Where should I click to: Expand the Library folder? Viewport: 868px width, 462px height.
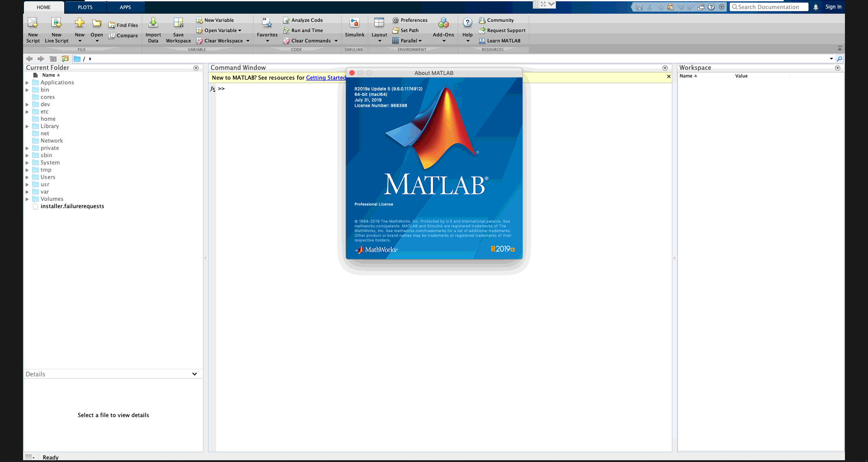pos(27,126)
